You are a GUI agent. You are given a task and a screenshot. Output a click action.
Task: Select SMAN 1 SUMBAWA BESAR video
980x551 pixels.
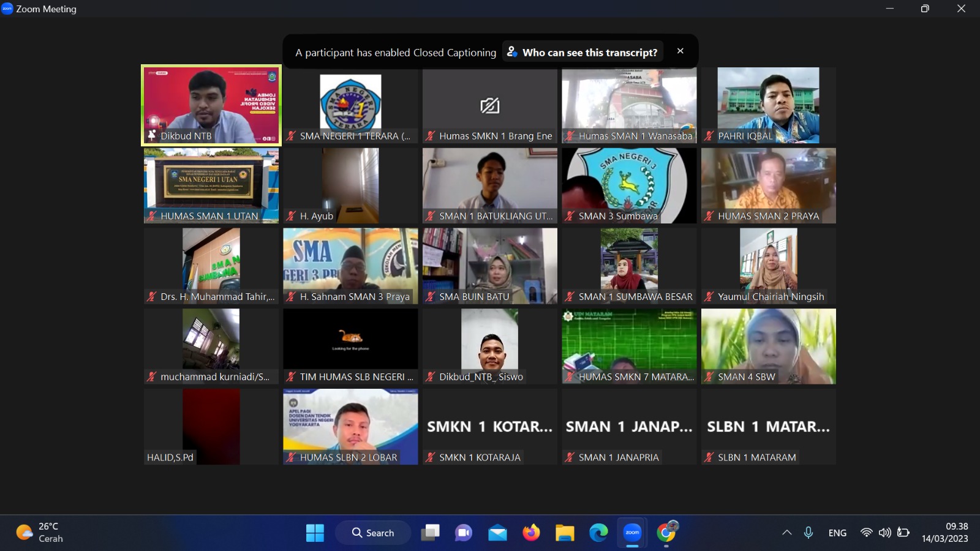[629, 266]
